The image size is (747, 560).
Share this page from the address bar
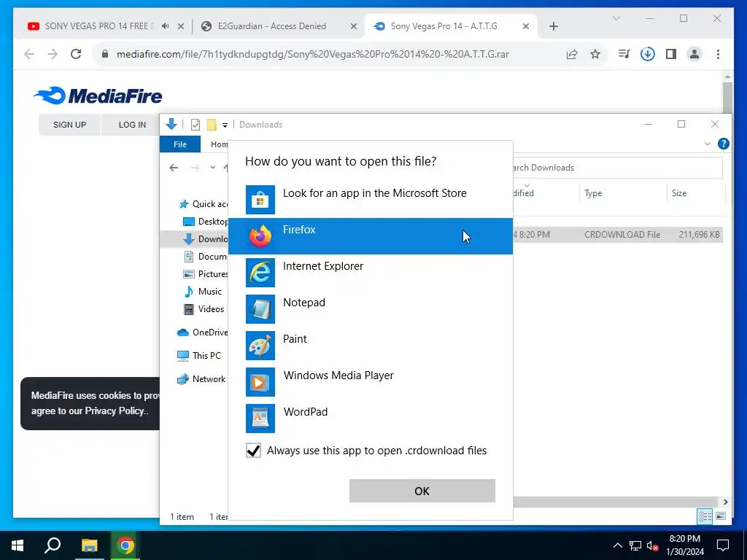pos(572,54)
